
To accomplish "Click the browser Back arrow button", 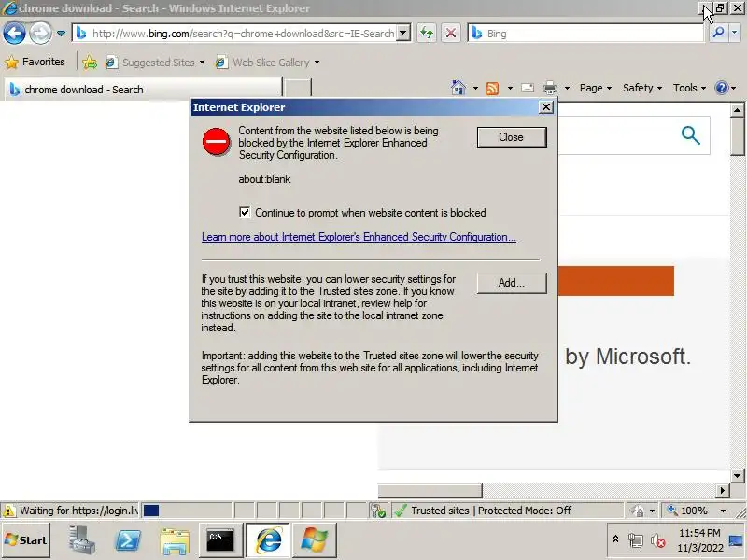I will (14, 34).
